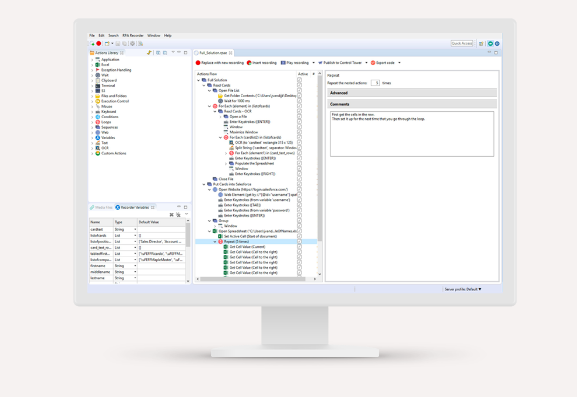
Task: Toggle Active checkbox for Put Cards into Salesforce
Action: [300, 184]
